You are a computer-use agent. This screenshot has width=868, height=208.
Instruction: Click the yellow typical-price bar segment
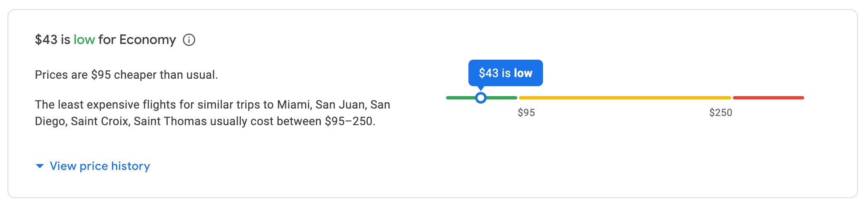coord(625,98)
